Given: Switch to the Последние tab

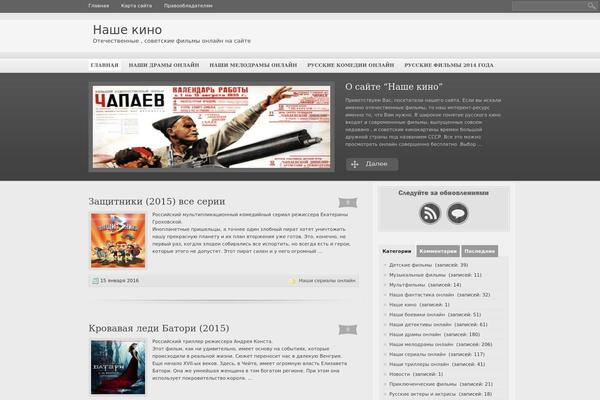Looking at the screenshot, I should 479,251.
